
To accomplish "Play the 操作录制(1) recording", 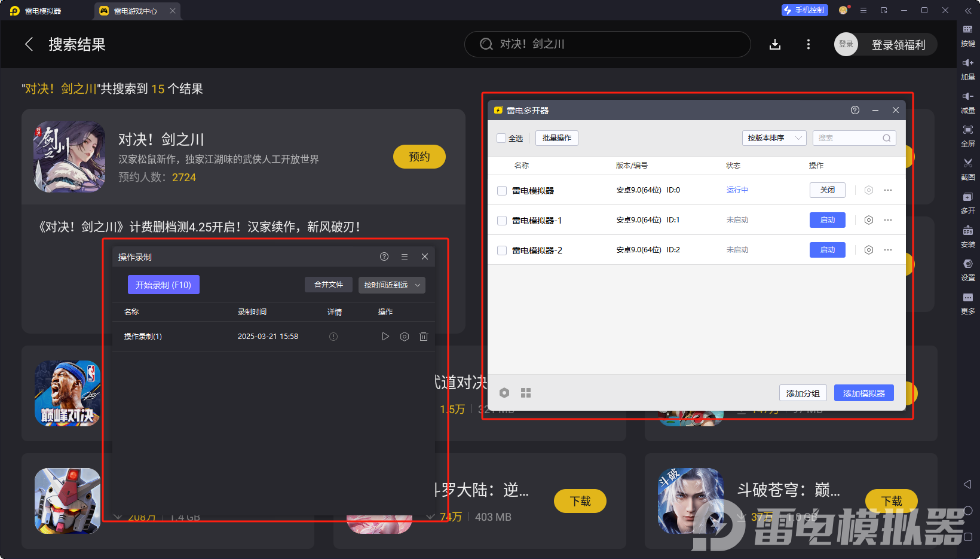I will [x=385, y=337].
